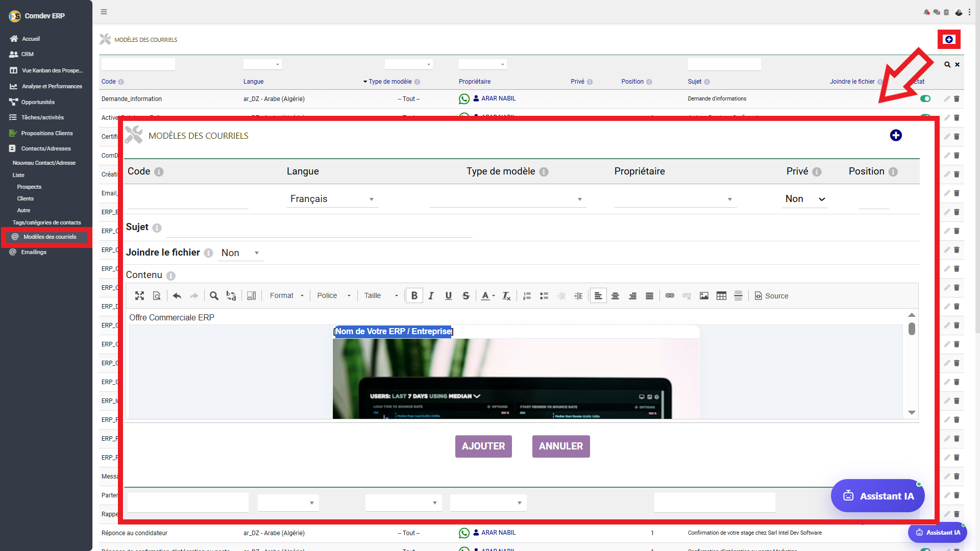The height and width of the screenshot is (551, 980).
Task: Center align the text
Action: [616, 296]
